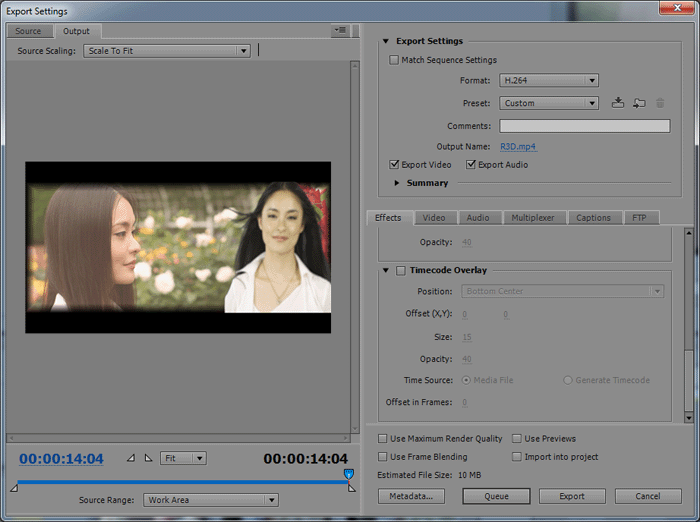The image size is (700, 522).
Task: Select Generate Timecode radio button
Action: pyautogui.click(x=567, y=380)
